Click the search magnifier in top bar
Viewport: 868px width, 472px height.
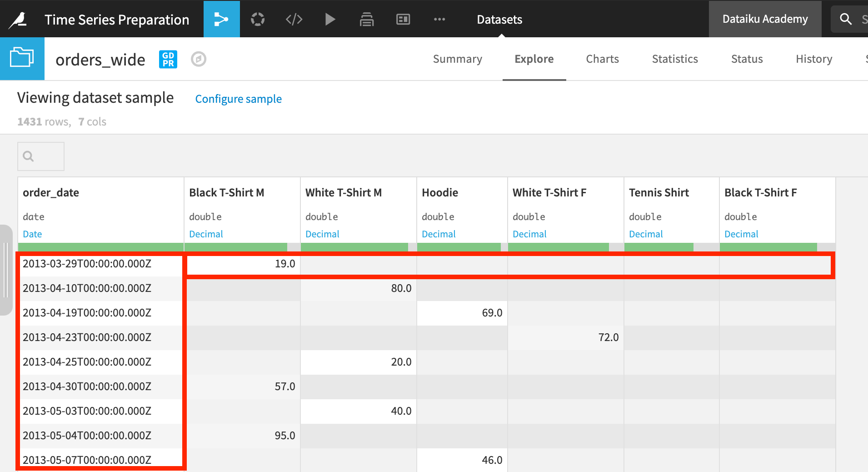[x=846, y=19]
